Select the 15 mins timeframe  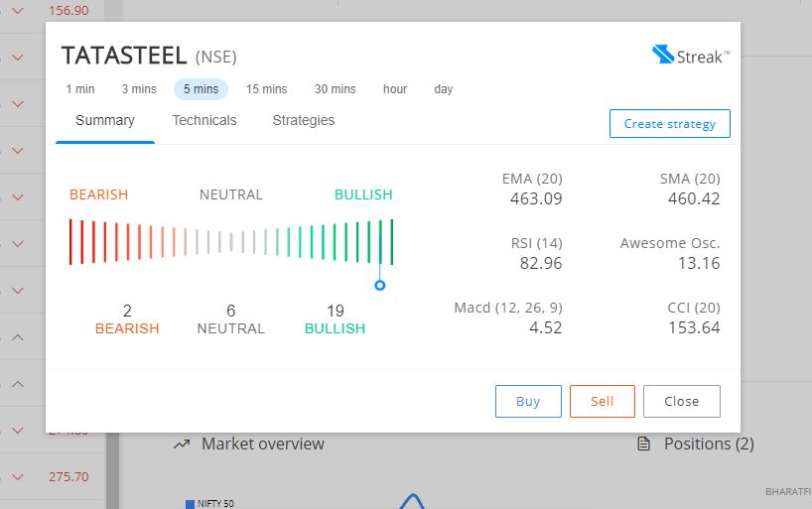(266, 89)
